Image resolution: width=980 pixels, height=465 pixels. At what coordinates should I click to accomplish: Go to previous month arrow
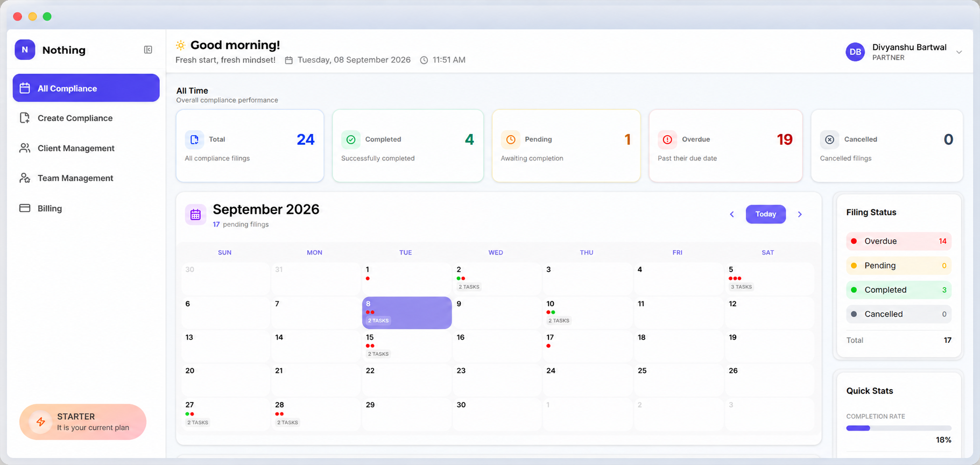point(732,214)
